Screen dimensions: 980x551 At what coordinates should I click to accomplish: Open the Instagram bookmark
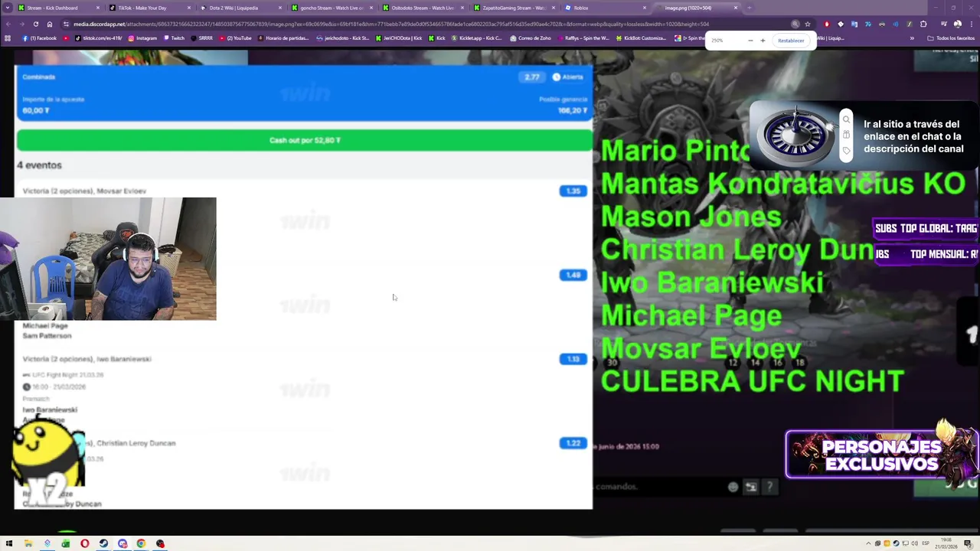(143, 37)
